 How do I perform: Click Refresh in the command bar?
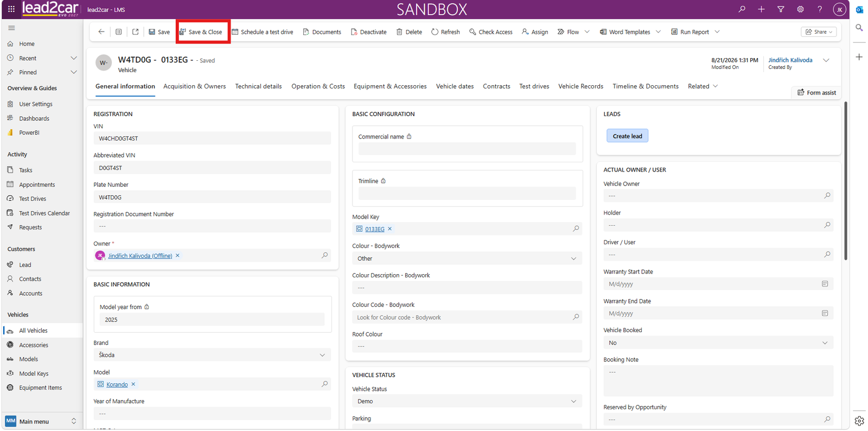[445, 32]
